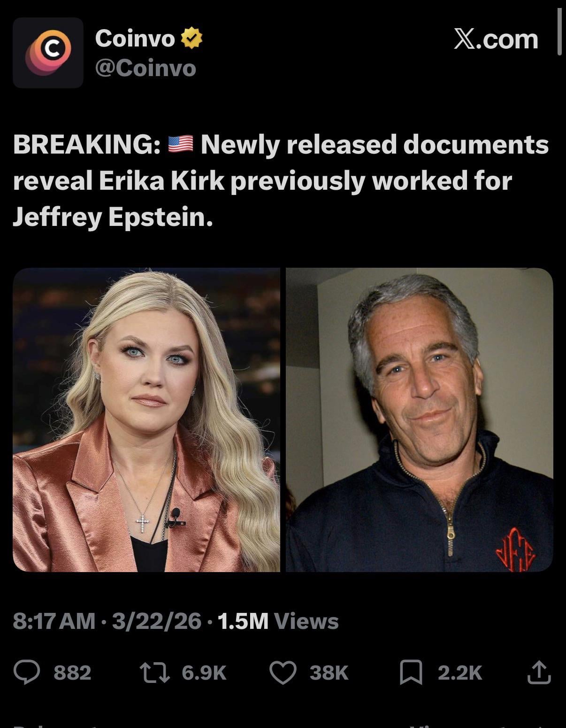This screenshot has width=566, height=728.
Task: Open the right gray-haired man photo
Action: tap(420, 420)
